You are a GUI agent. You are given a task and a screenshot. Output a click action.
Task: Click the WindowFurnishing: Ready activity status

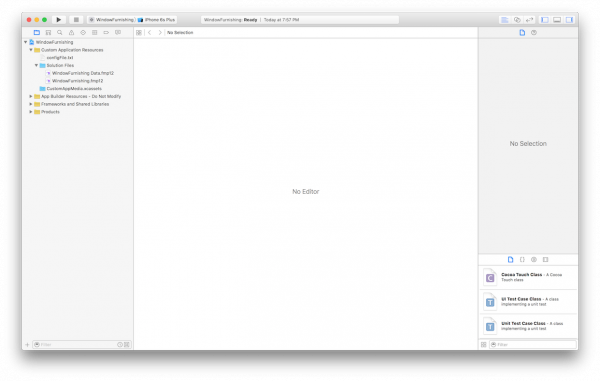[x=230, y=20]
